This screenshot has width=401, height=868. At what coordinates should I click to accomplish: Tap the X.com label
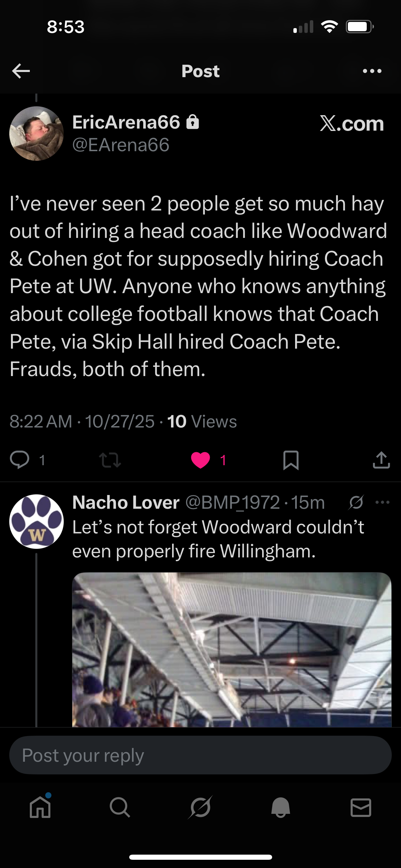coord(352,123)
